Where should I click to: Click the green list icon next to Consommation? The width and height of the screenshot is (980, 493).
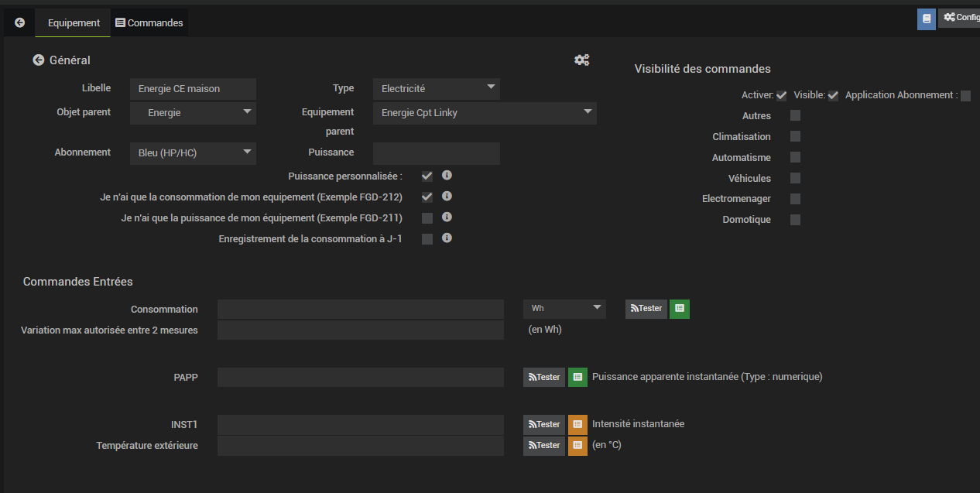[x=679, y=309]
